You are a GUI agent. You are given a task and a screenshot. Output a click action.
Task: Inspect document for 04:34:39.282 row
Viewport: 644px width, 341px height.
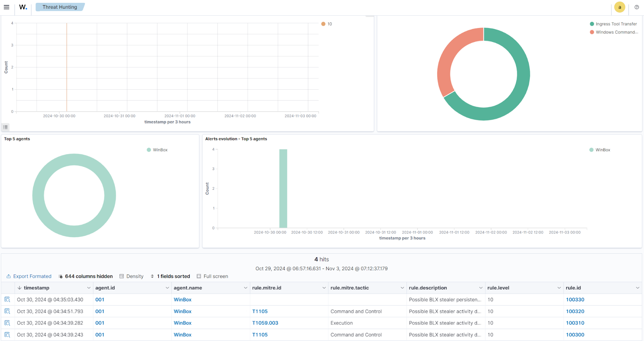[7, 323]
